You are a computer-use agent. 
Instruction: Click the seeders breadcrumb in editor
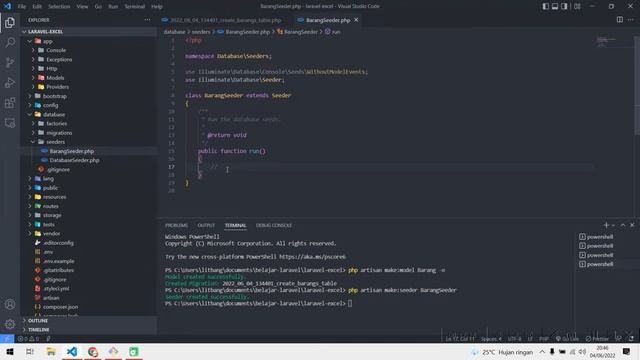pos(201,31)
